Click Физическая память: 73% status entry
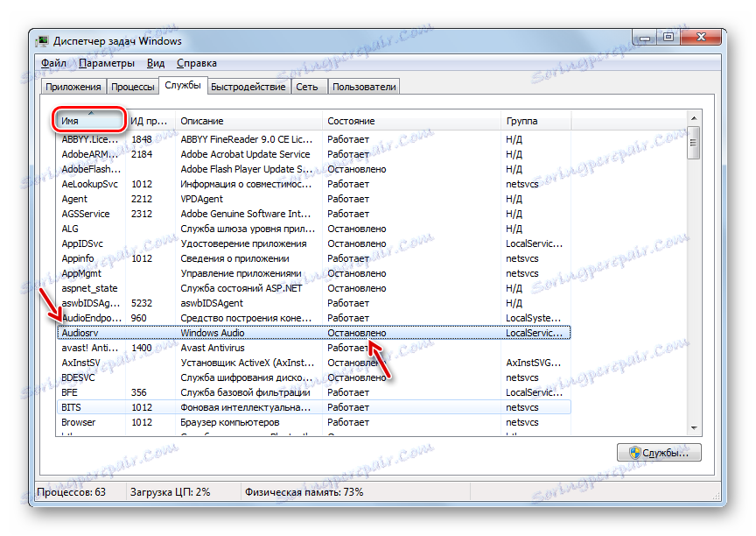756x536 pixels. click(x=304, y=492)
